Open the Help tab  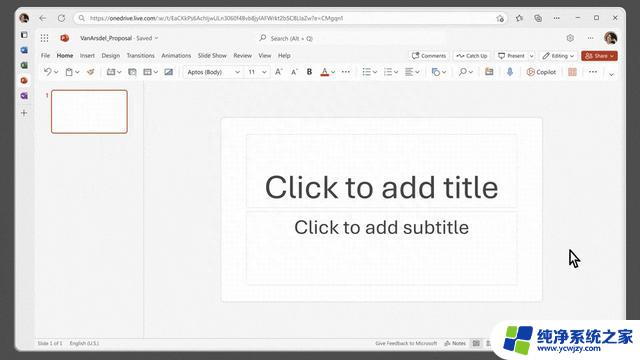[x=284, y=56]
